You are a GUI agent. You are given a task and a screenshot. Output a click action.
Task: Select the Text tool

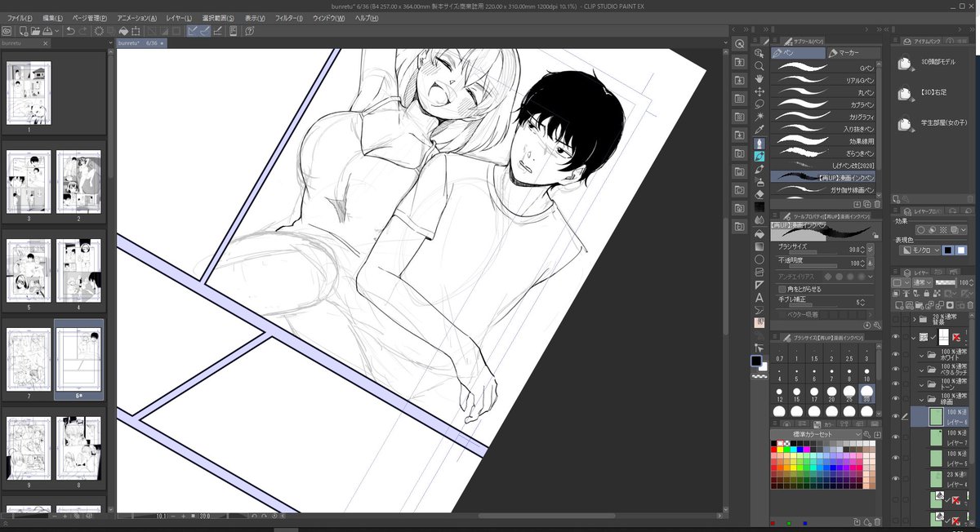pyautogui.click(x=759, y=298)
